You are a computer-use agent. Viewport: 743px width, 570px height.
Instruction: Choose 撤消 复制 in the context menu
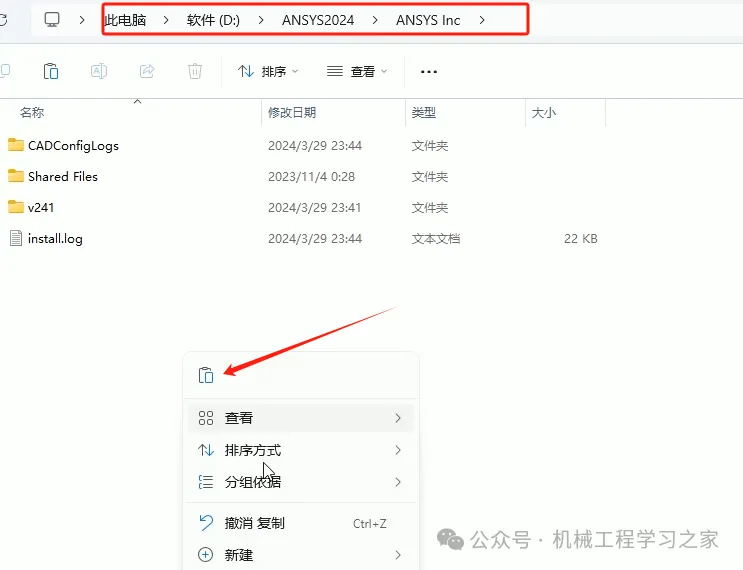(x=301, y=523)
